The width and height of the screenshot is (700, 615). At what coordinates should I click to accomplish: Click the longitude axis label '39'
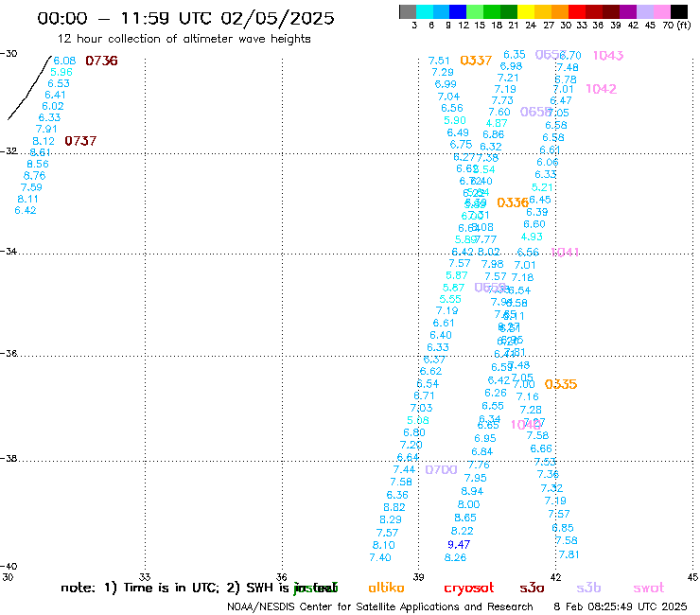tap(418, 577)
